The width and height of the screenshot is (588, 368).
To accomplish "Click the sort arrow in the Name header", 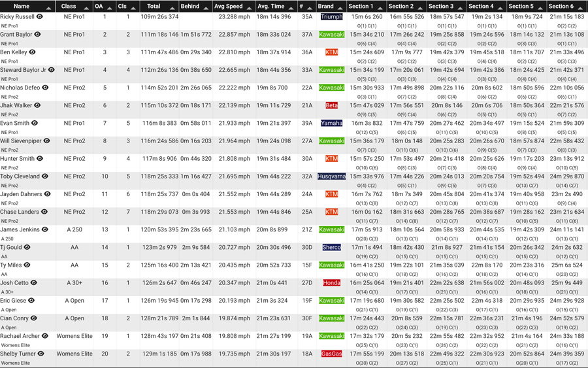I will [48, 7].
